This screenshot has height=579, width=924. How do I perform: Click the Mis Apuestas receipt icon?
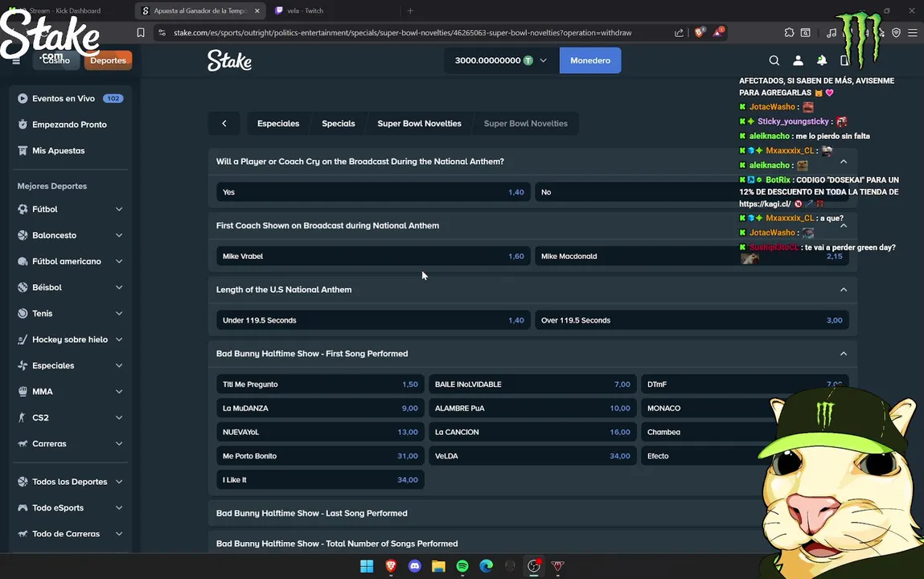(23, 150)
